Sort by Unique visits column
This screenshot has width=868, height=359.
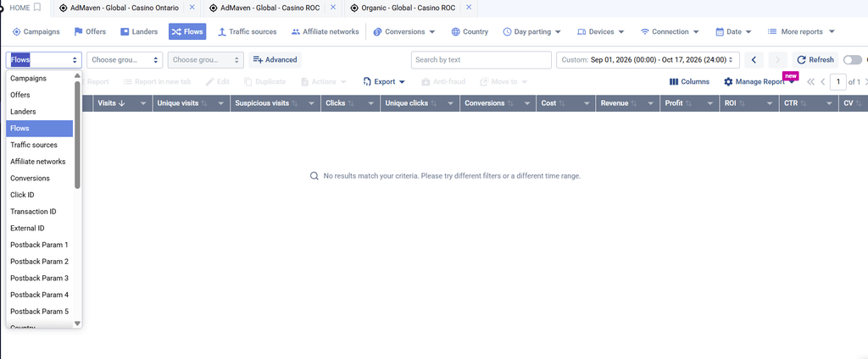[x=182, y=103]
